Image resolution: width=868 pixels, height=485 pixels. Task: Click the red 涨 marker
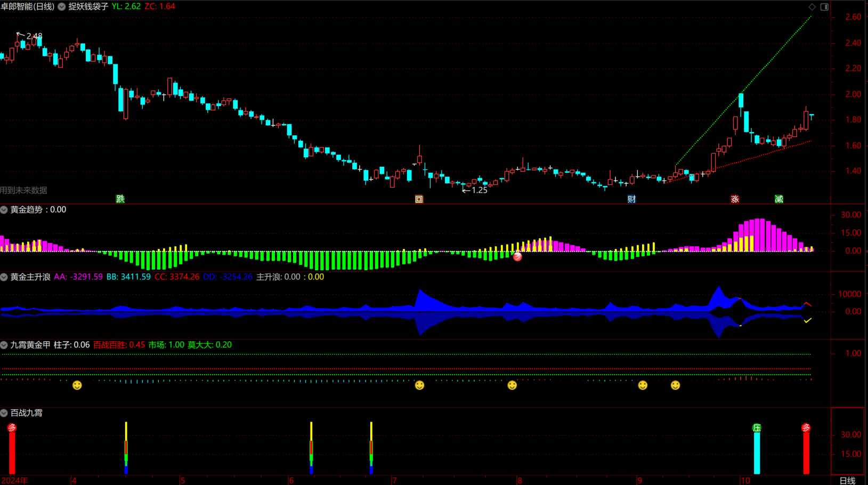pos(735,199)
